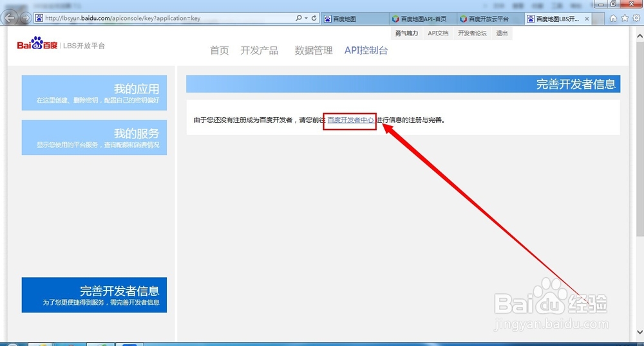Go to 首页 in navigation
The width and height of the screenshot is (644, 346).
coord(220,50)
